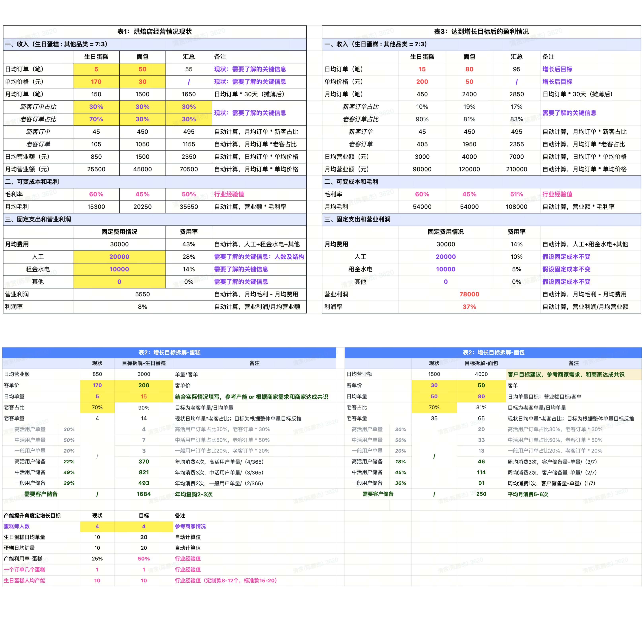The width and height of the screenshot is (644, 644).
Task: Select the 增长后目标 note beside daily orders
Action: (x=557, y=69)
